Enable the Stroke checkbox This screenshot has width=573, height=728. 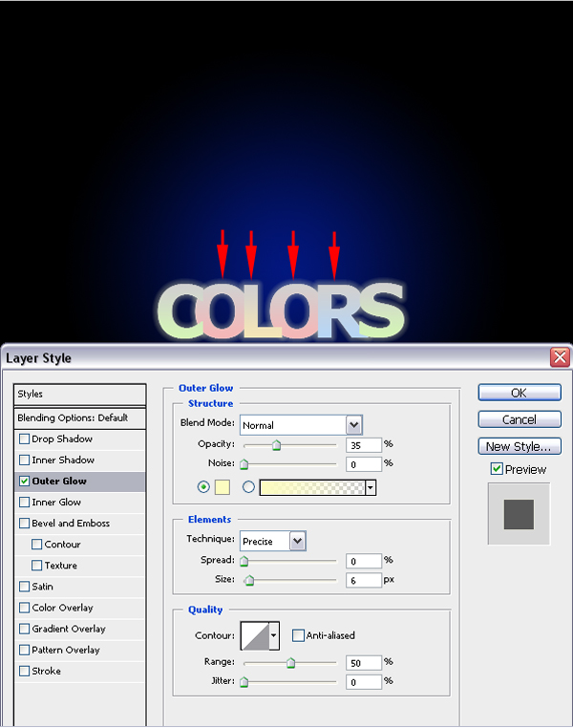click(x=24, y=671)
